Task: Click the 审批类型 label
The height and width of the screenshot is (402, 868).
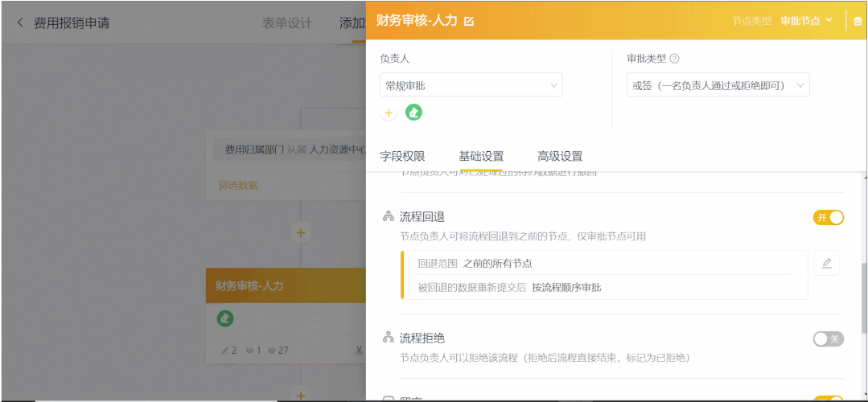Action: pos(646,59)
